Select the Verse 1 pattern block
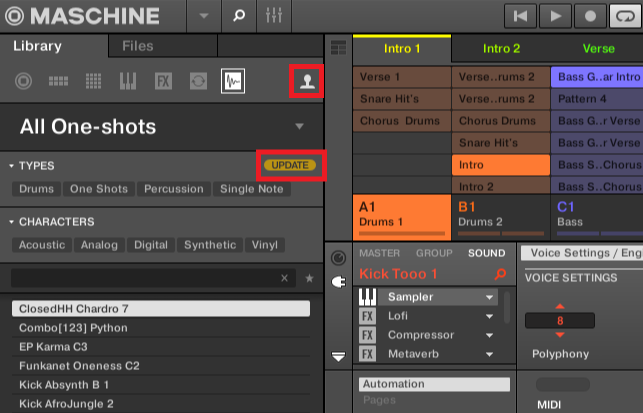The height and width of the screenshot is (413, 643). (402, 77)
